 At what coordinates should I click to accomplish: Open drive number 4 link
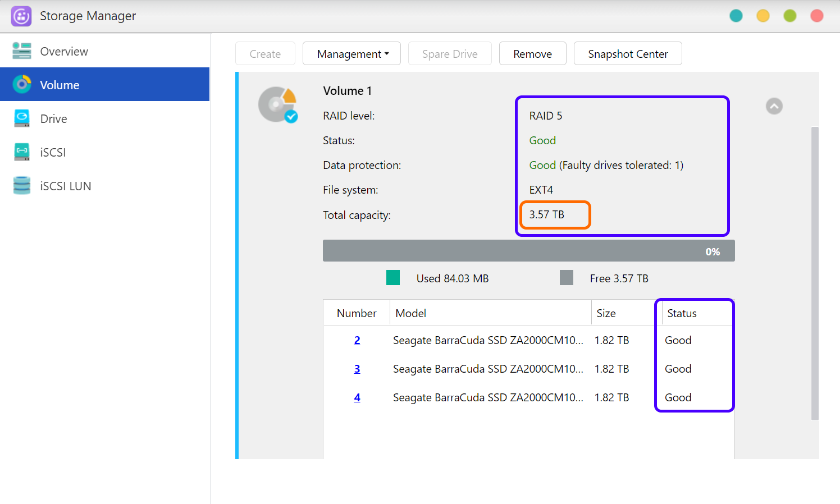[357, 397]
